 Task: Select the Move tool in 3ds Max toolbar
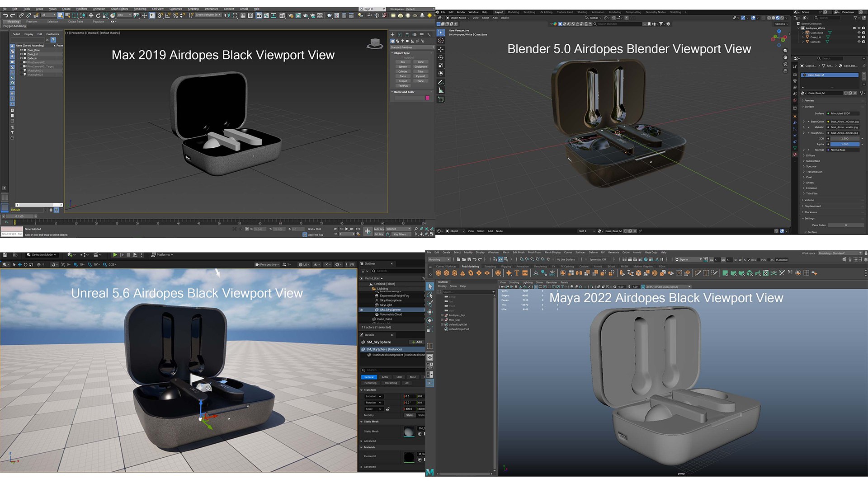(x=91, y=15)
